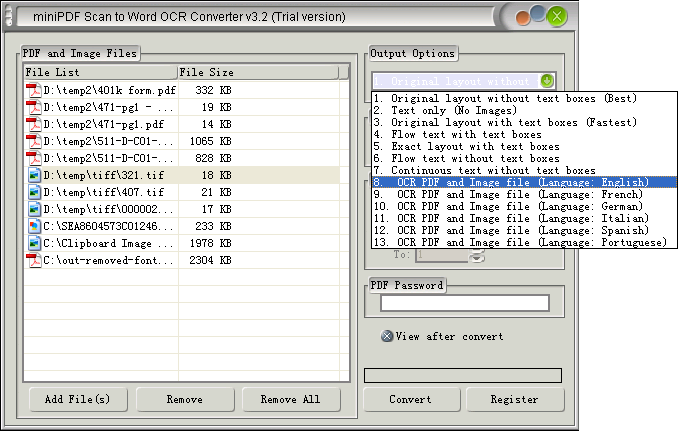Start conversion with Convert button
Screen dimensions: 678x431
click(x=411, y=399)
